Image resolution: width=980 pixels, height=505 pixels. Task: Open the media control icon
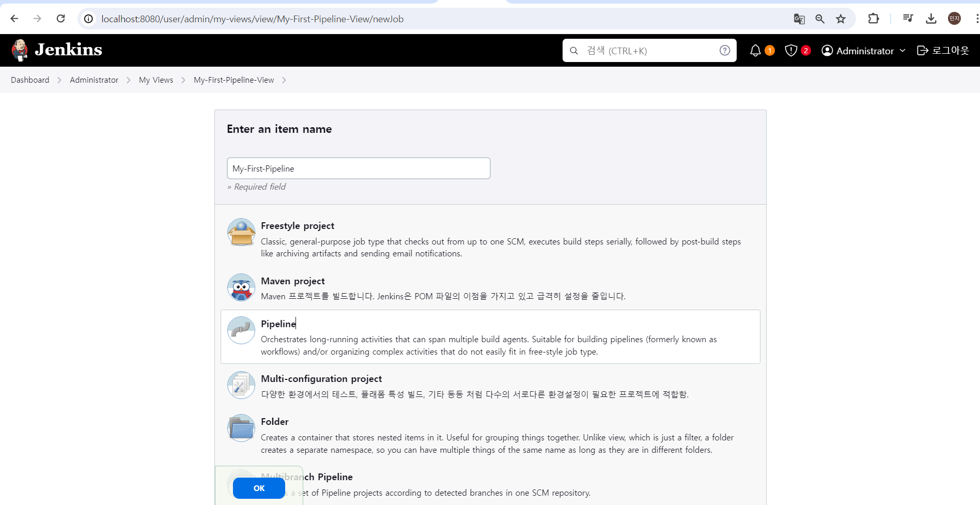pos(908,19)
